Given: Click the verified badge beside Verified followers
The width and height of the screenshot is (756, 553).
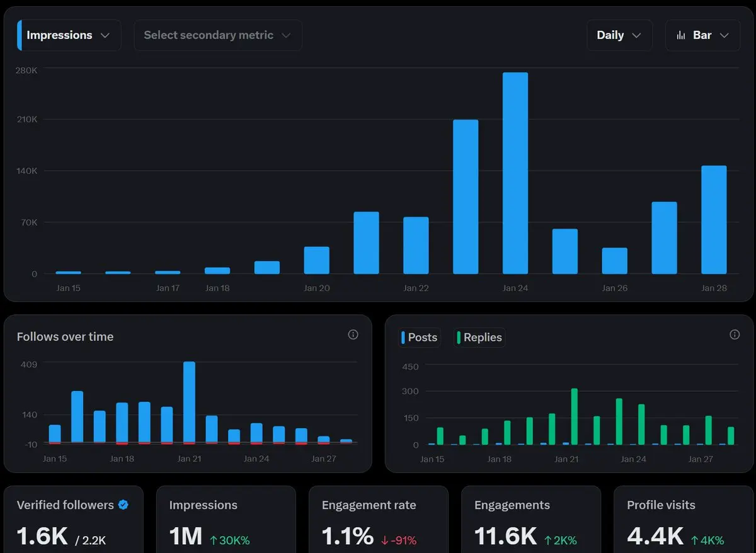Looking at the screenshot, I should coord(123,505).
